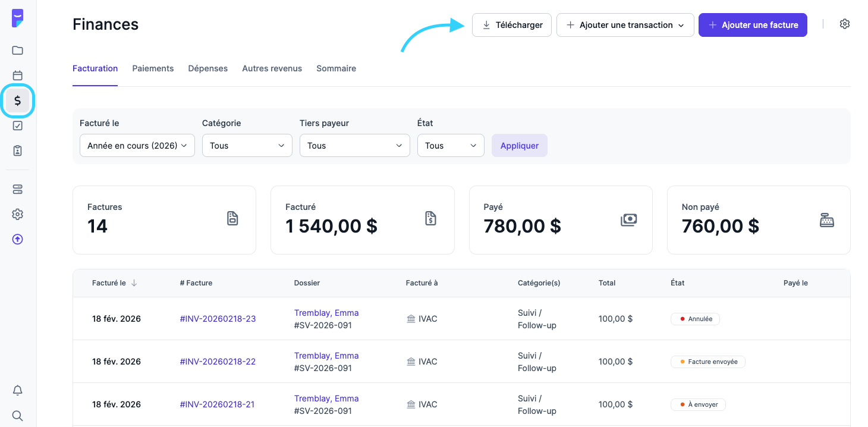Switch to the Paiements tab
Viewport: 868px width, 427px height.
click(153, 68)
